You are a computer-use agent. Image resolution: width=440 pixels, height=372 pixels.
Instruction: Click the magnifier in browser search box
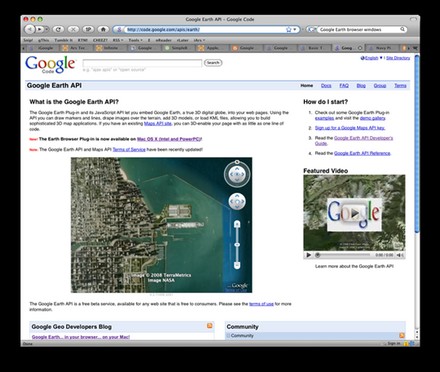403,29
